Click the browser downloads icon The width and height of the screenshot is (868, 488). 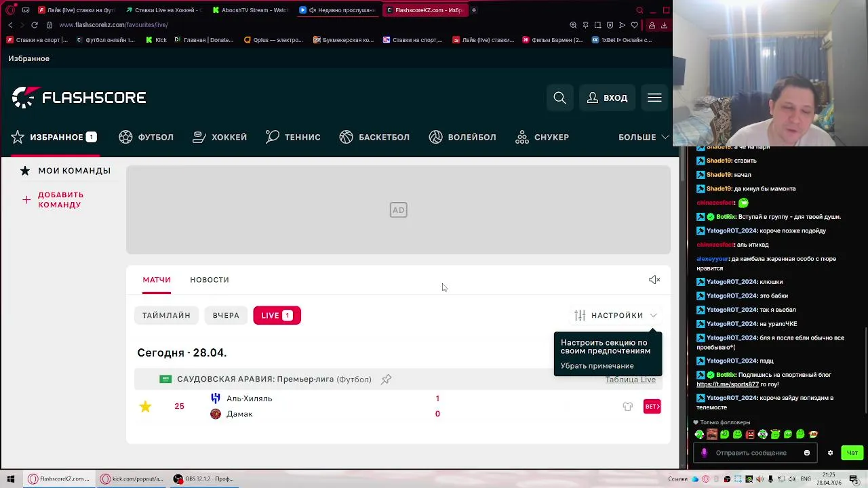(x=664, y=25)
